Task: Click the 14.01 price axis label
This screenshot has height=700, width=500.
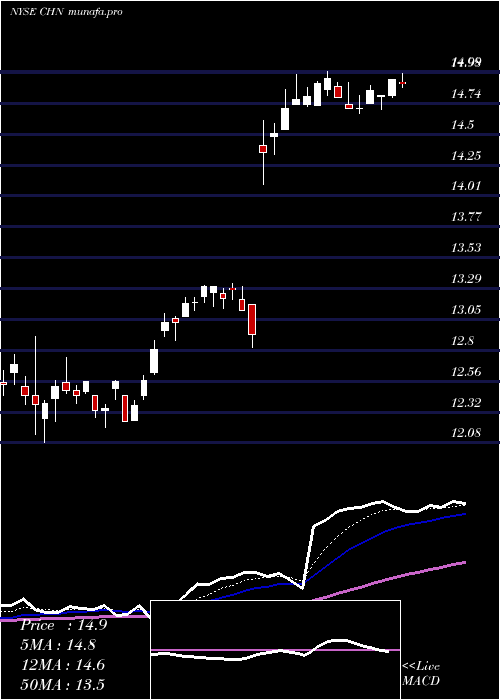Action: [x=466, y=186]
